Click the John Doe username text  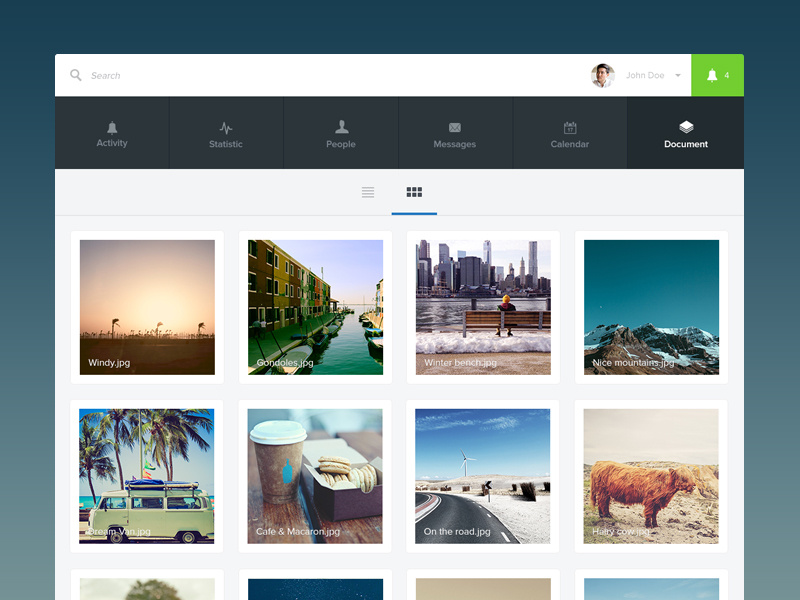645,76
